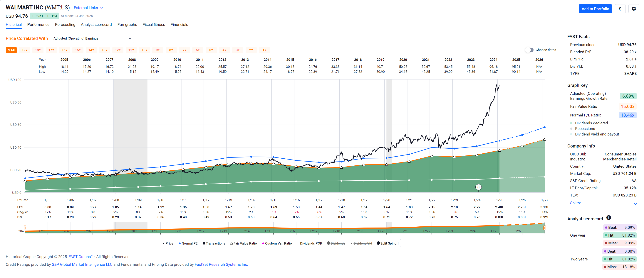Toggle Dividends declared in Graph Key
The image size is (644, 278).
(589, 123)
